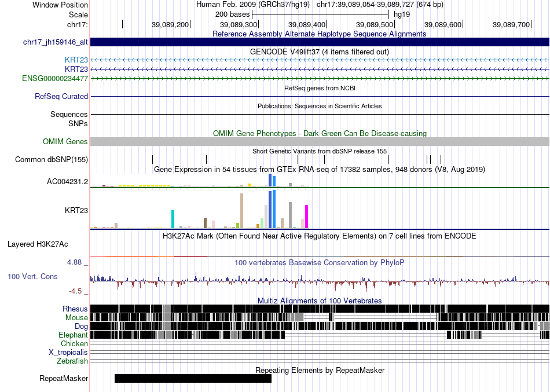The height and width of the screenshot is (392, 550).
Task: Click the blue bars in the AC004231.2 expression chart
Action: pos(272,181)
